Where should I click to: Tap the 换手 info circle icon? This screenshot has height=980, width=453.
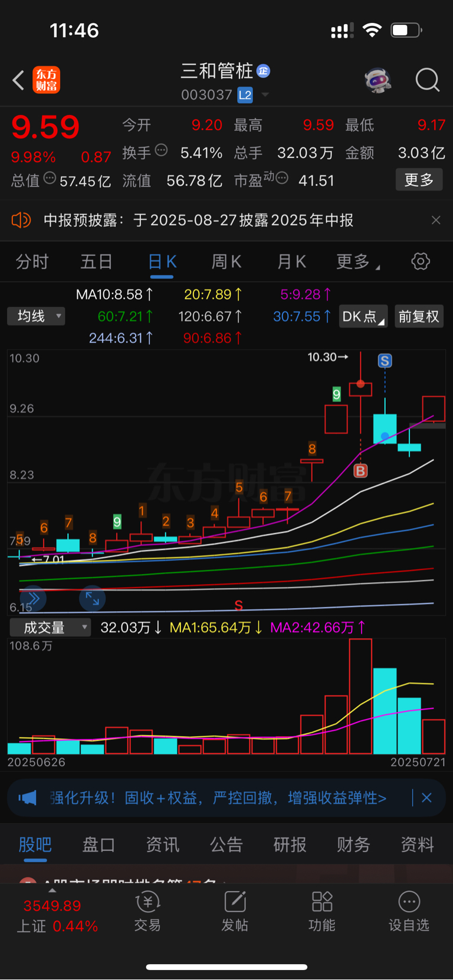[161, 150]
